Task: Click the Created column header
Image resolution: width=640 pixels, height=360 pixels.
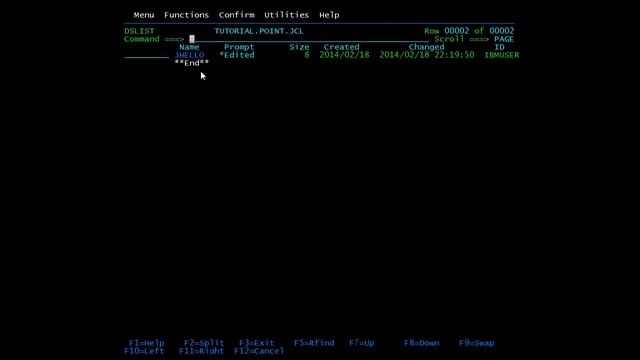Action: click(342, 47)
